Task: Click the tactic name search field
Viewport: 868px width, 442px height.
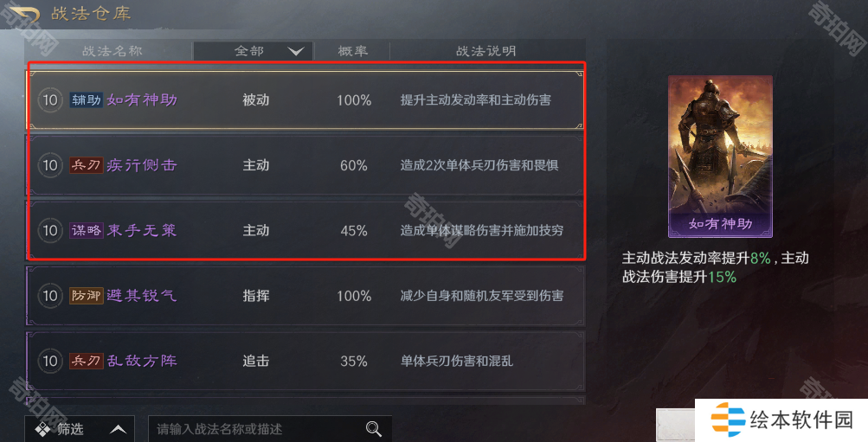Action: pyautogui.click(x=270, y=429)
